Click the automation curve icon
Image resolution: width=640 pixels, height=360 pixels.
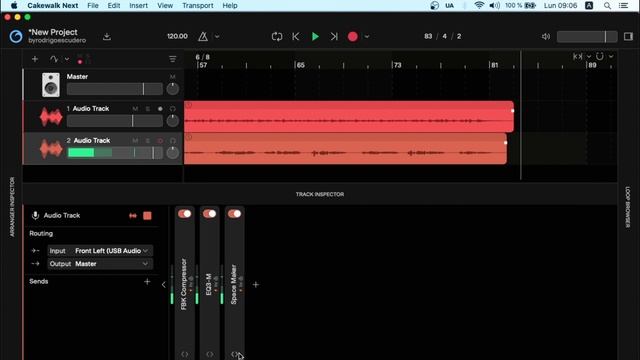click(54, 59)
